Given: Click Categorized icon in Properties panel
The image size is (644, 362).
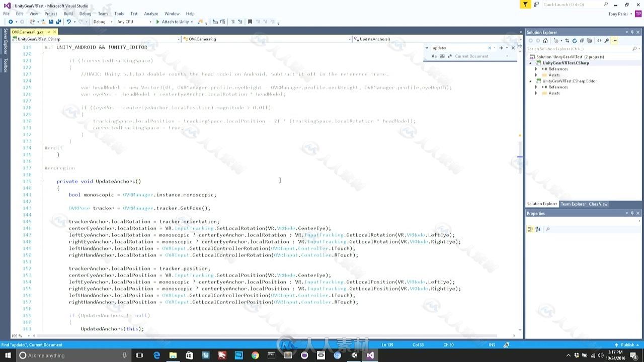Looking at the screenshot, I should click(530, 229).
